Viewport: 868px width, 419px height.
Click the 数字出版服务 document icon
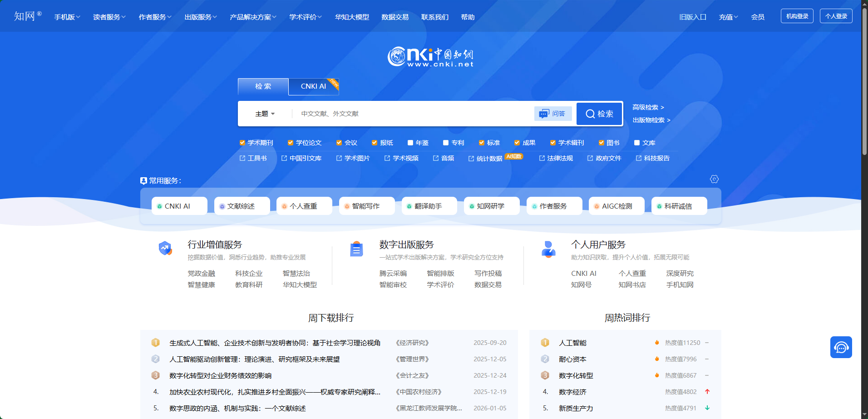[356, 249]
